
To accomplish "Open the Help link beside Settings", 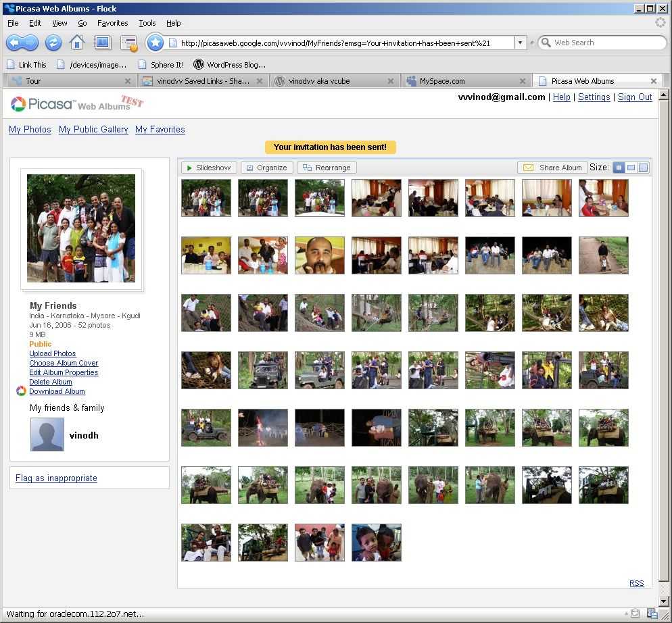I will click(561, 97).
